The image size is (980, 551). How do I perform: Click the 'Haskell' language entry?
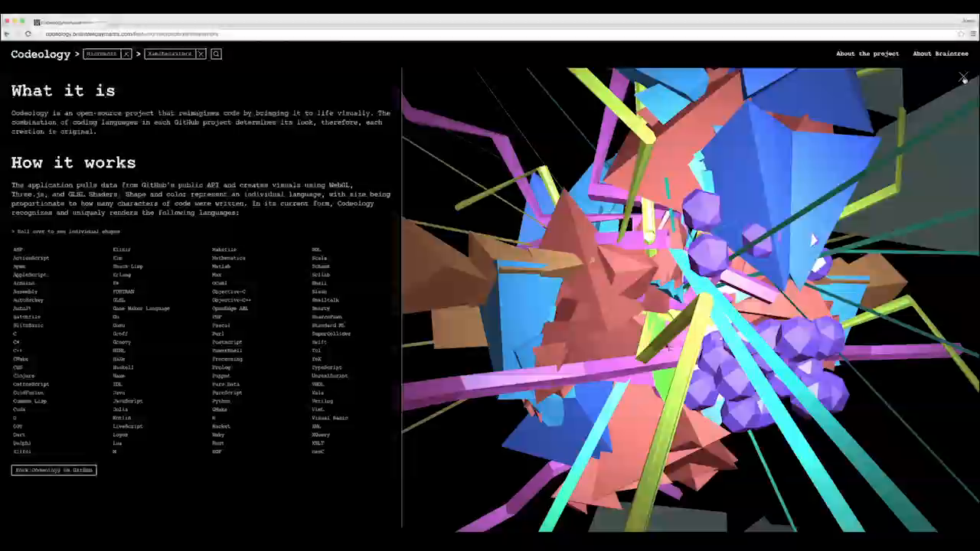click(123, 367)
